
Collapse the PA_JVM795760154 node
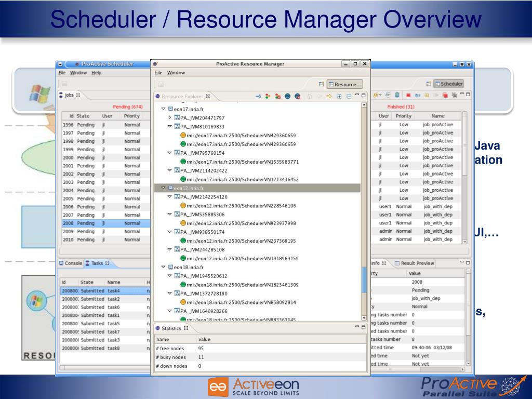[170, 153]
